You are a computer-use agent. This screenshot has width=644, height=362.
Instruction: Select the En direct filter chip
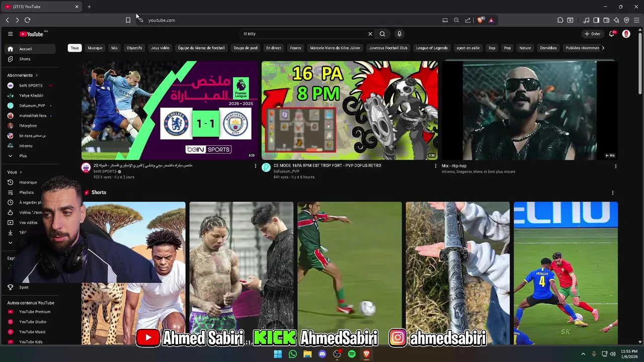274,48
